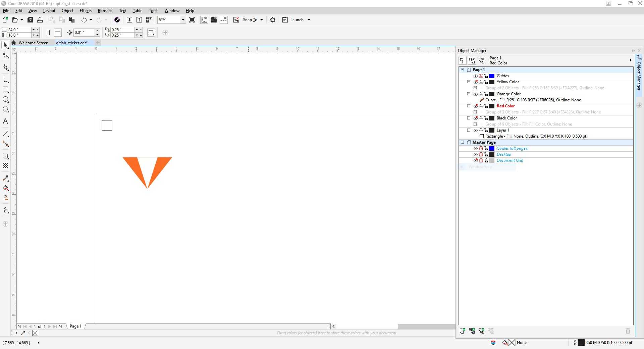Viewport: 644px width, 349px height.
Task: Select the Interactive Fill tool
Action: pos(5,188)
